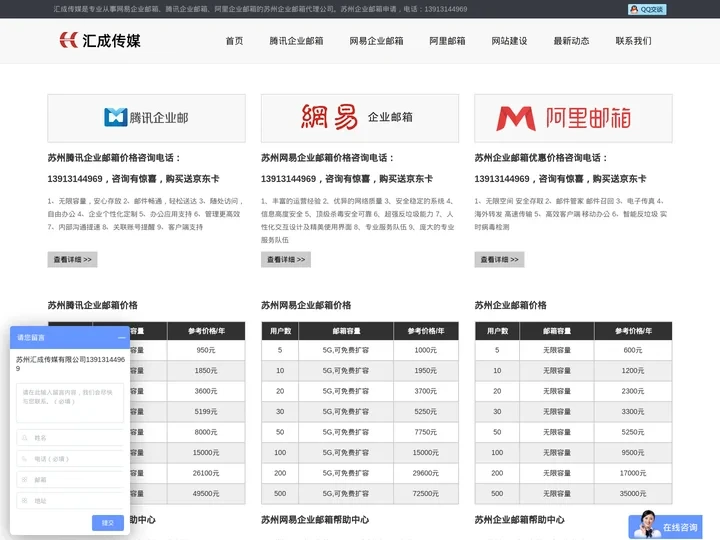The height and width of the screenshot is (540, 720).
Task: Submit the message with 提交 button
Action: 108,523
